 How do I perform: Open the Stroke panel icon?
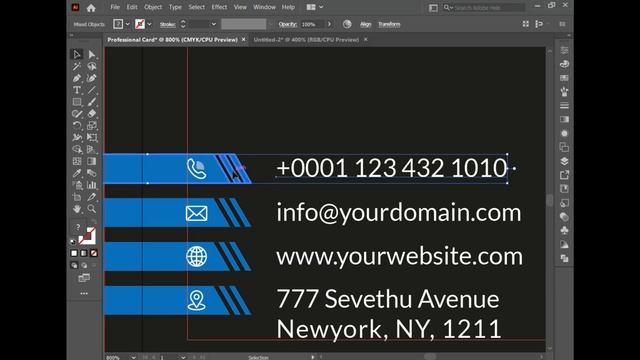click(x=564, y=105)
